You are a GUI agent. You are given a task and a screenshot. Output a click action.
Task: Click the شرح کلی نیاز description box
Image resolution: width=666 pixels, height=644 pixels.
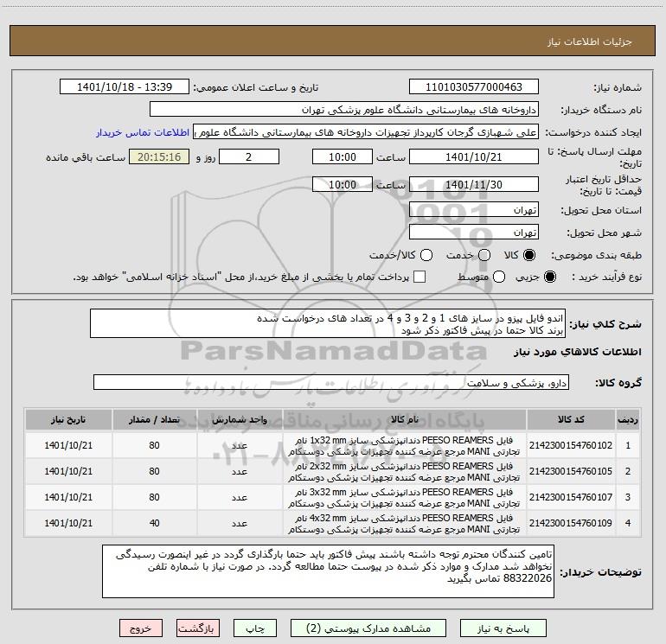click(x=328, y=323)
